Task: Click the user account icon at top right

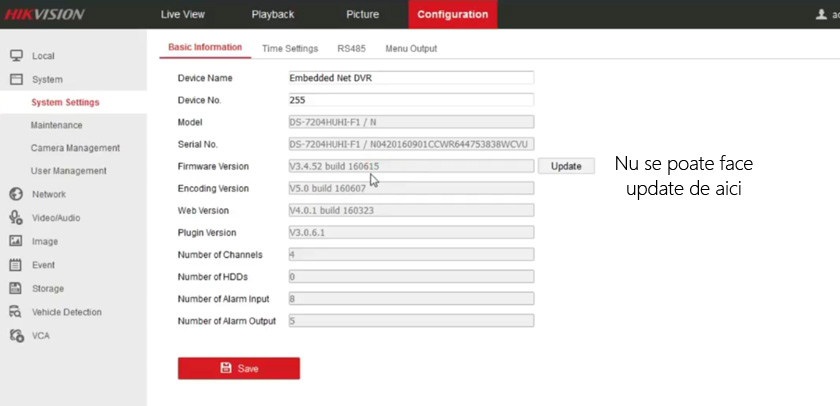Action: (822, 14)
